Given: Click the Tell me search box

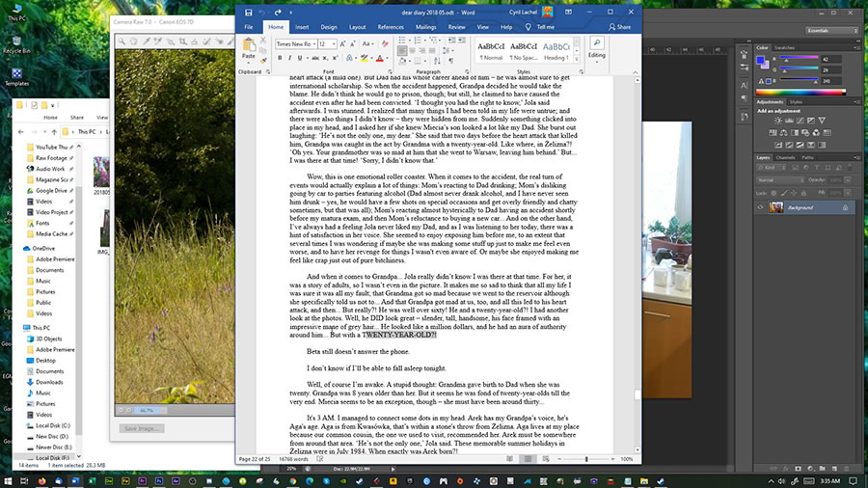Looking at the screenshot, I should [540, 27].
